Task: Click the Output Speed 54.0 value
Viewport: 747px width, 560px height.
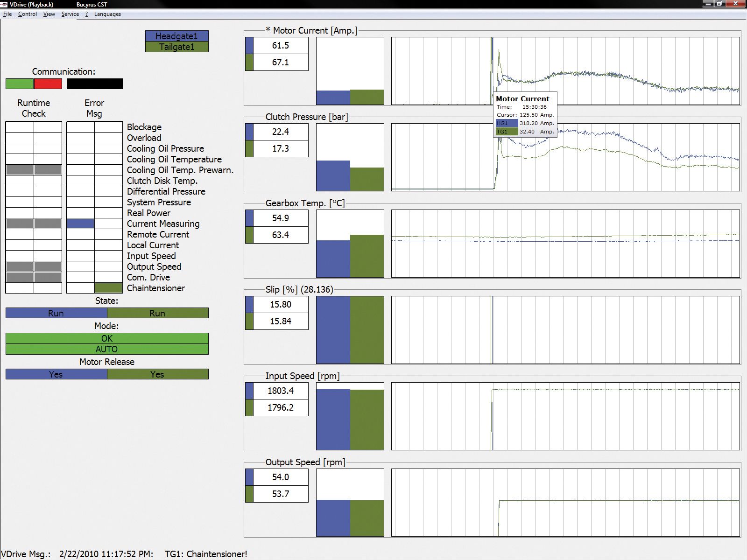Action: coord(281,477)
